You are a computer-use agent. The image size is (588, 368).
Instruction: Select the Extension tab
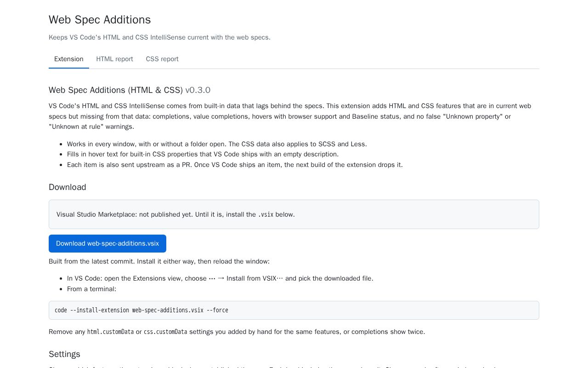(x=69, y=59)
